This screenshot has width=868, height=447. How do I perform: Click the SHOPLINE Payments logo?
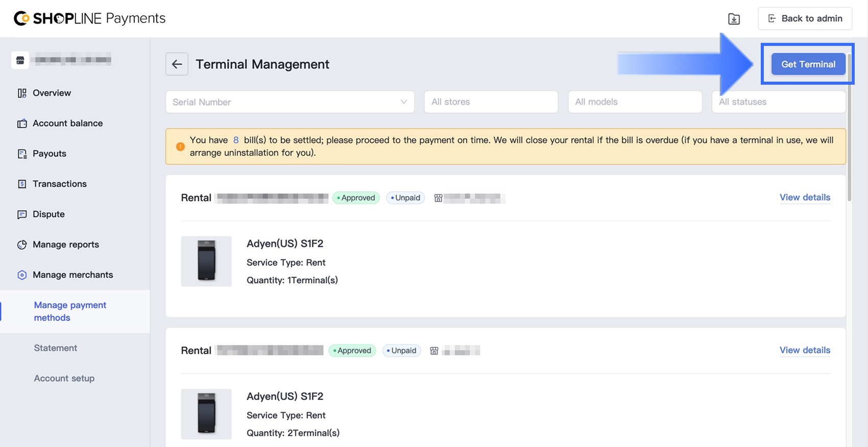90,18
